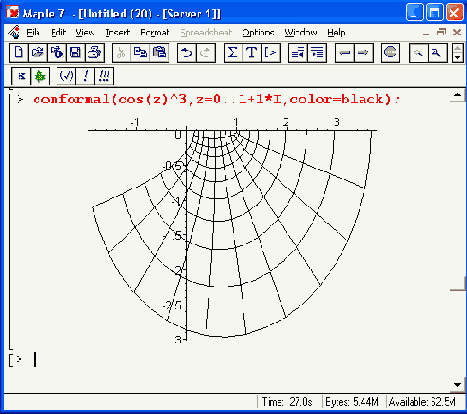The image size is (467, 414).
Task: Execute the worksheet with the triple exclamation icon
Action: pos(104,76)
